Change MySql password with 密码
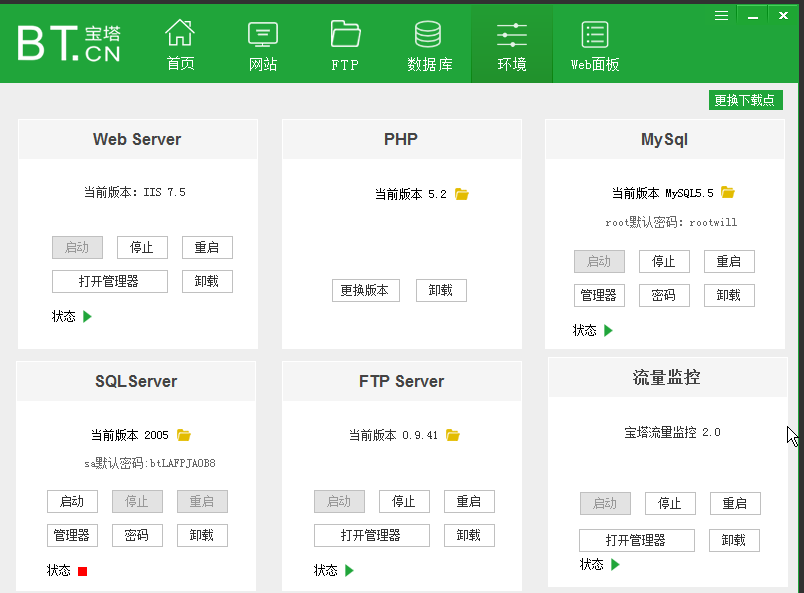Screen dimensions: 804x593 [664, 295]
